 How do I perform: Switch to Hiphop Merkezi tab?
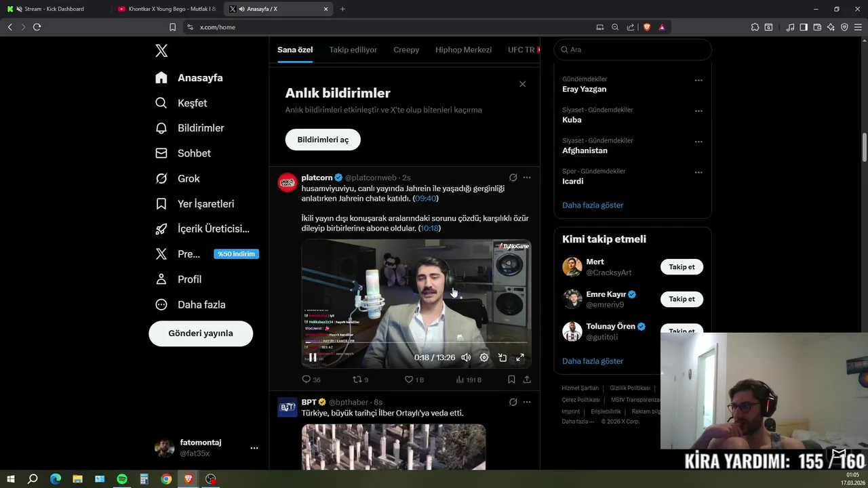click(x=463, y=49)
